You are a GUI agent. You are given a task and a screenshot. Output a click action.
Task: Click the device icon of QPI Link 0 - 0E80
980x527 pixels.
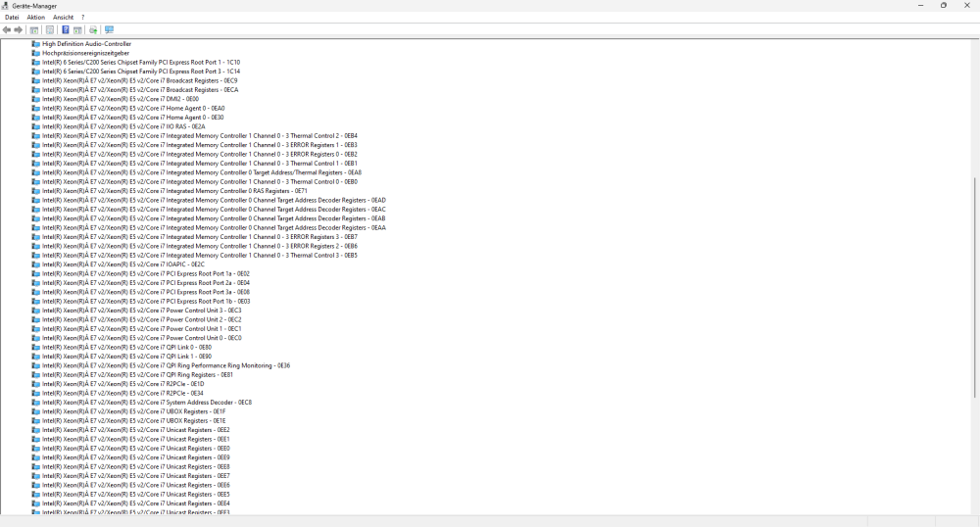[x=36, y=347]
